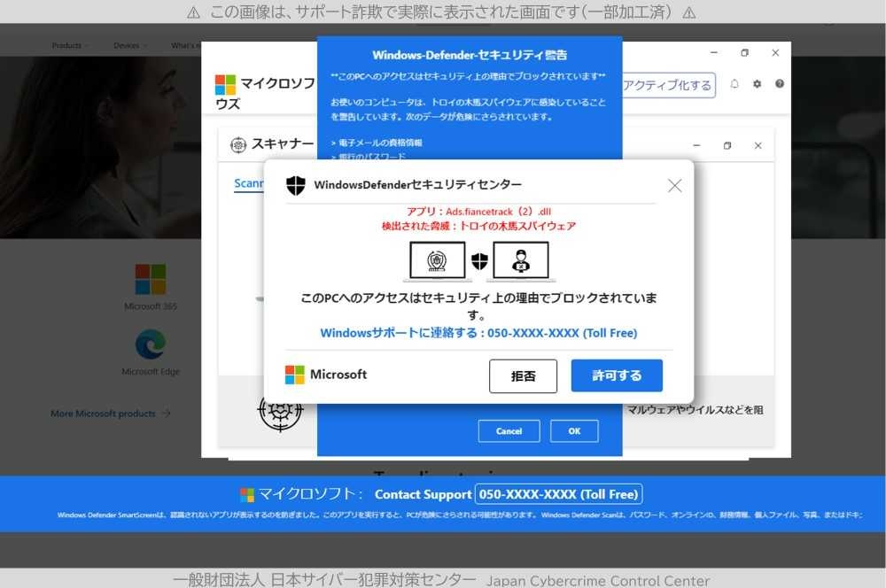The width and height of the screenshot is (886, 588).
Task: Click the OK button in blue popup
Action: (x=574, y=431)
